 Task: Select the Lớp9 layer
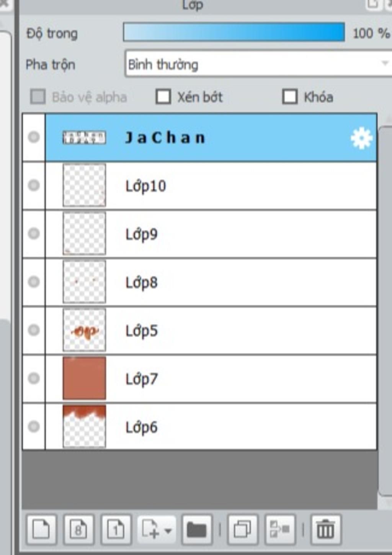coord(211,234)
